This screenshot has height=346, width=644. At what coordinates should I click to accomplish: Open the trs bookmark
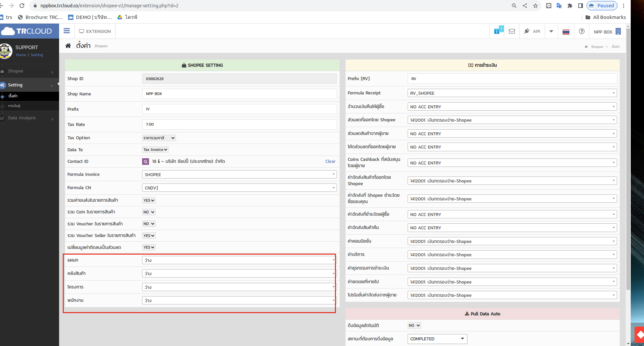click(x=6, y=17)
